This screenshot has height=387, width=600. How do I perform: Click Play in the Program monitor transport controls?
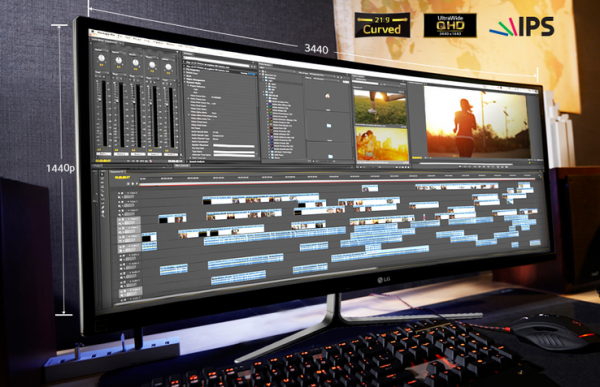click(x=479, y=166)
